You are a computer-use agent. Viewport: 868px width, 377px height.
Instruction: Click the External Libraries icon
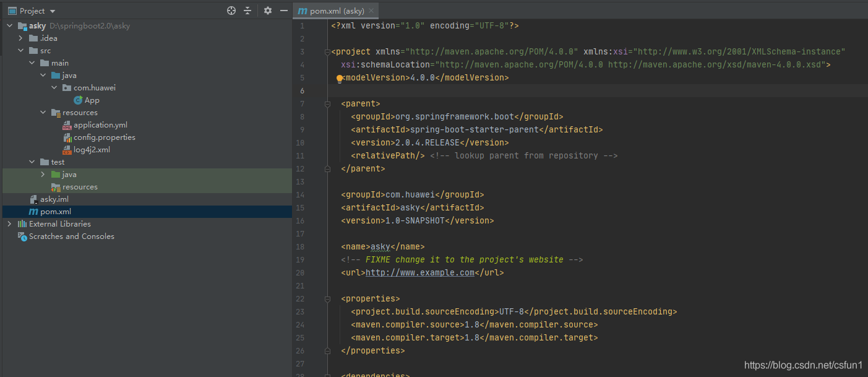click(22, 224)
